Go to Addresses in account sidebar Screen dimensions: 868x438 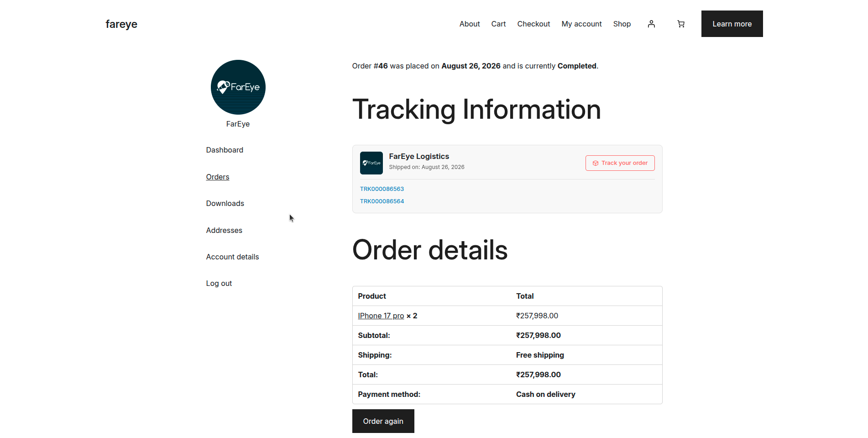point(224,230)
